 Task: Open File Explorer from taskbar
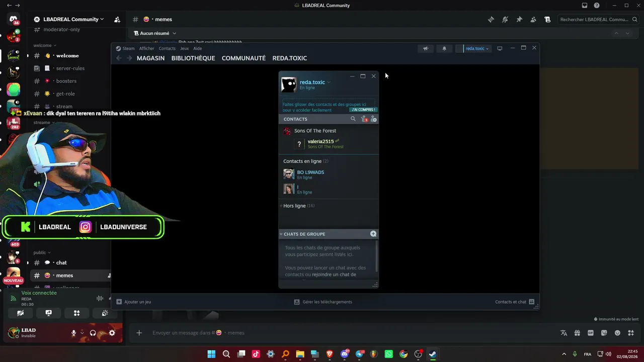pos(300,354)
